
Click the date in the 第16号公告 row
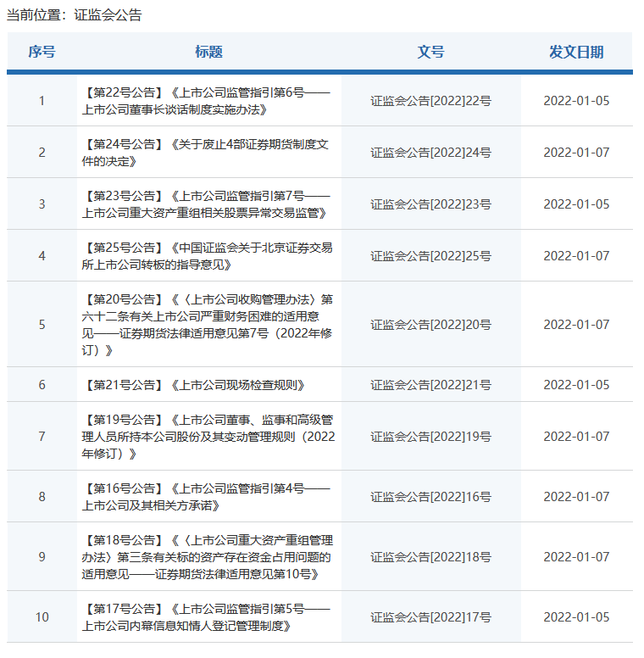coord(576,497)
